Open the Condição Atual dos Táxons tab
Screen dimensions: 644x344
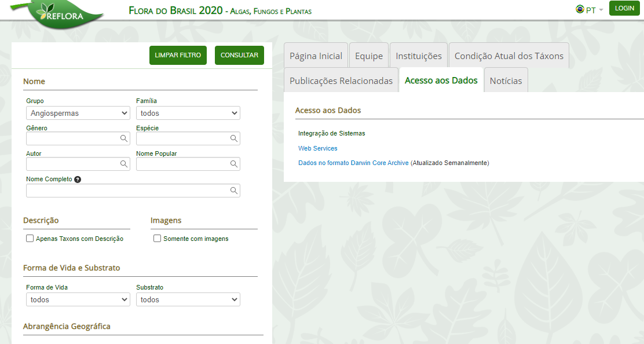(508, 56)
